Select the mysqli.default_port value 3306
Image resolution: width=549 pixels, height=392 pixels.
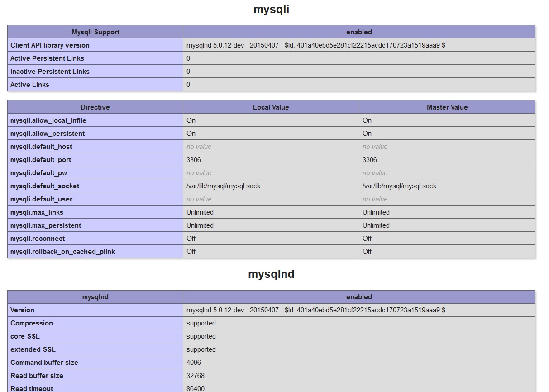pyautogui.click(x=192, y=160)
